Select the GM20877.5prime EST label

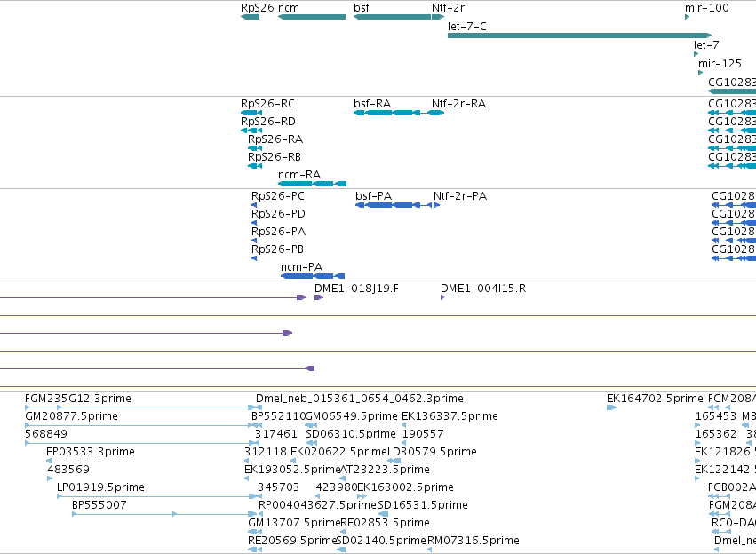click(71, 416)
